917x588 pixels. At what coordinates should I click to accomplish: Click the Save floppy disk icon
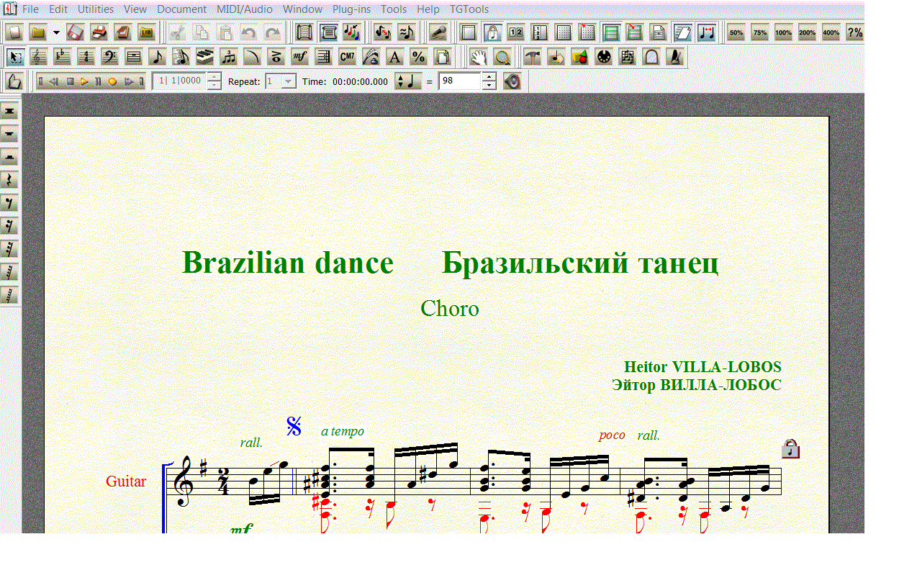(76, 32)
